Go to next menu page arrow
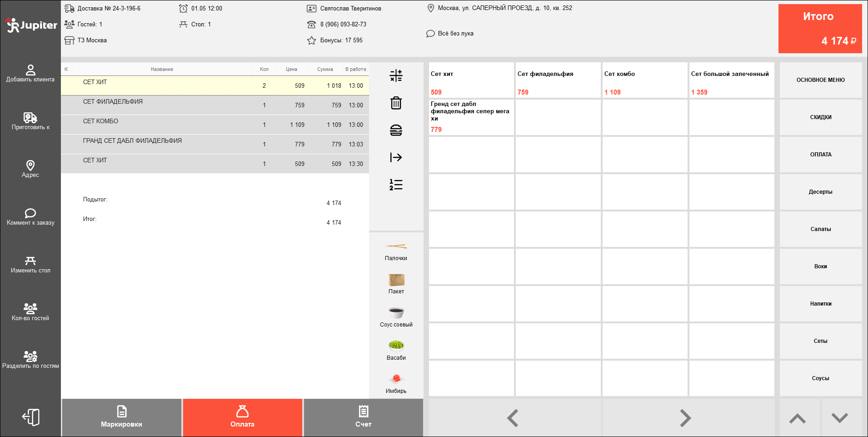Viewport: 868px width, 437px height. pyautogui.click(x=688, y=418)
